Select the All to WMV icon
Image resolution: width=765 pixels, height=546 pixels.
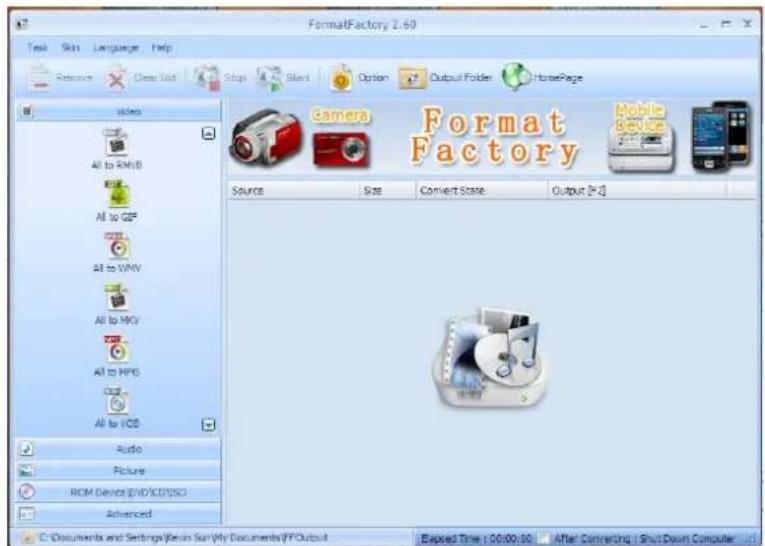(117, 245)
